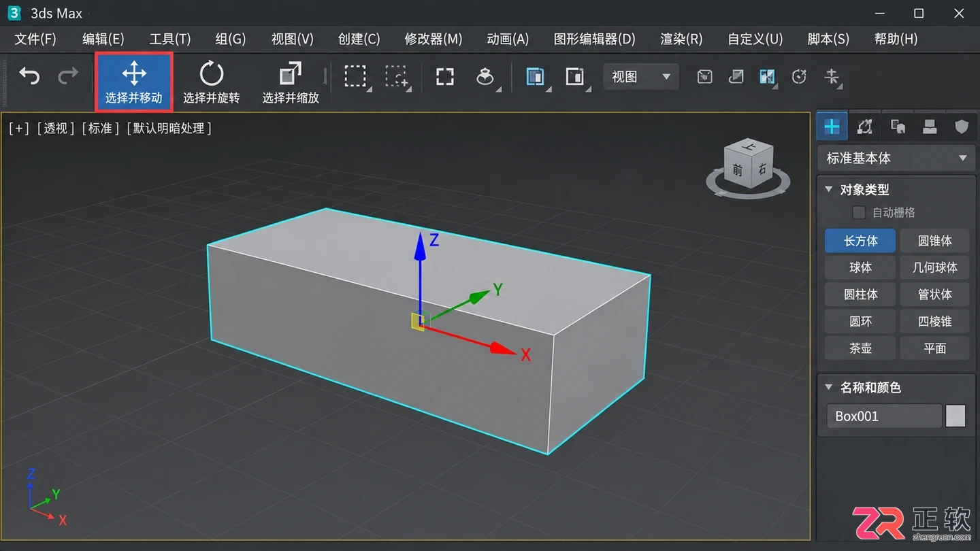Click the Redo arrow icon

pyautogui.click(x=68, y=75)
